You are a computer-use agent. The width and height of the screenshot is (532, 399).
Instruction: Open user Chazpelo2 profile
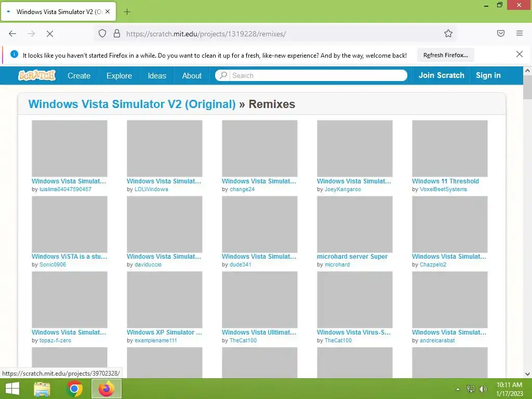point(433,264)
